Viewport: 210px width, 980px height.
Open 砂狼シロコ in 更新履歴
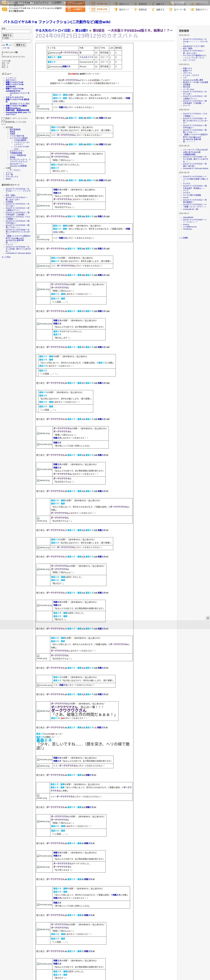pos(188,68)
